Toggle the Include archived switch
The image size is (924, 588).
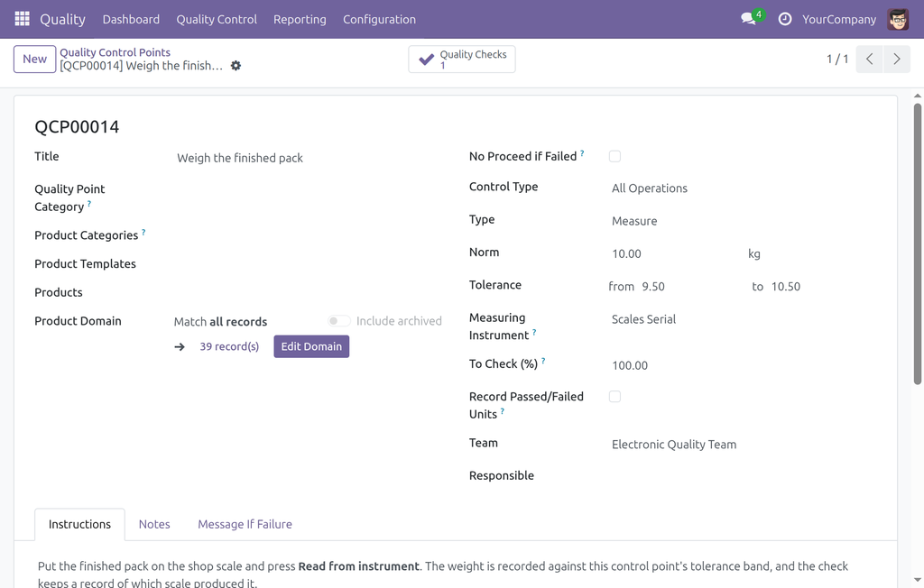pos(339,321)
